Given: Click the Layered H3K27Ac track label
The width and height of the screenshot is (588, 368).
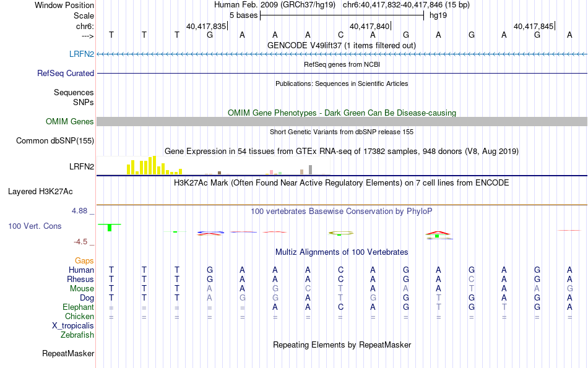Looking at the screenshot, I should 40,192.
